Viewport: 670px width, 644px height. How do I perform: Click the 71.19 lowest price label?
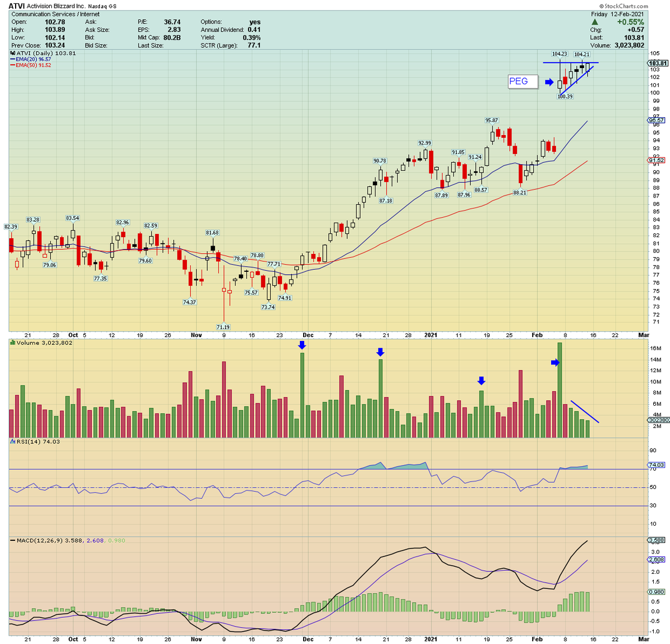tap(223, 327)
